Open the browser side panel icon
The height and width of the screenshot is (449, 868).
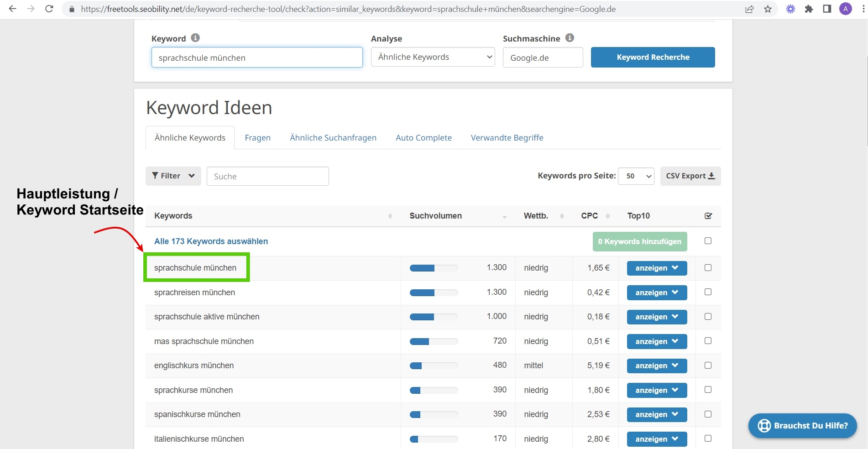pos(827,9)
